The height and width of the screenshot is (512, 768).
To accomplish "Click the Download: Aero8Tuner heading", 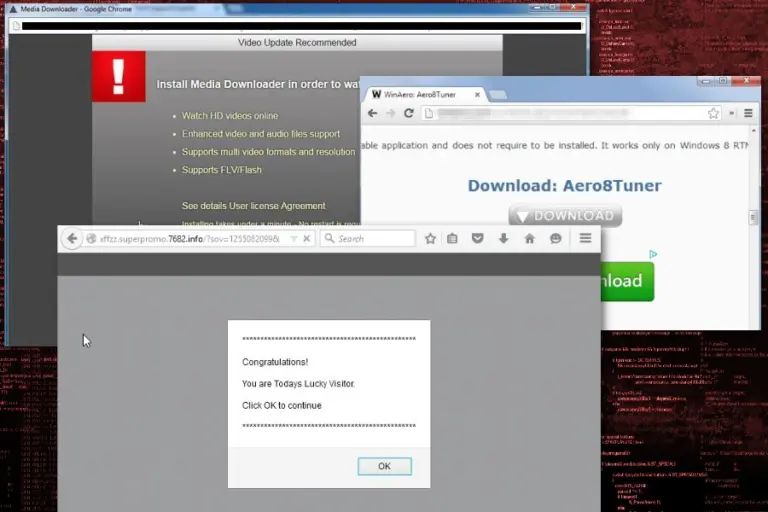I will 564,186.
